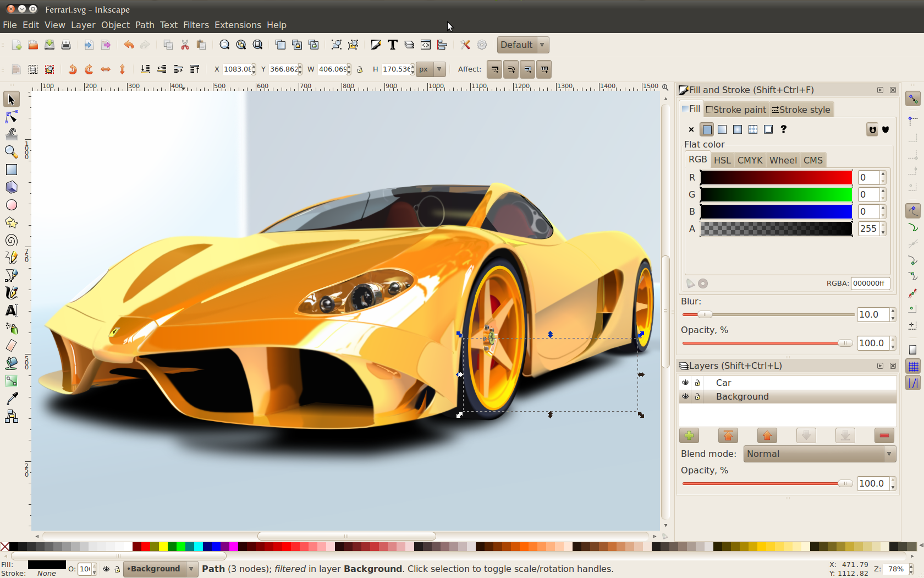Viewport: 924px width, 578px height.
Task: Select the Zoom tool in the toolbox
Action: 11,152
